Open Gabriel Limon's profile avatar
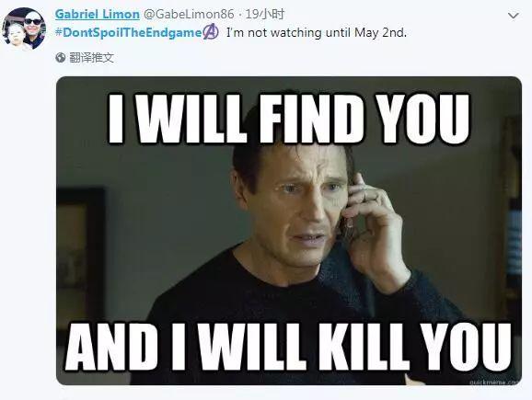The height and width of the screenshot is (400, 532). pyautogui.click(x=23, y=29)
